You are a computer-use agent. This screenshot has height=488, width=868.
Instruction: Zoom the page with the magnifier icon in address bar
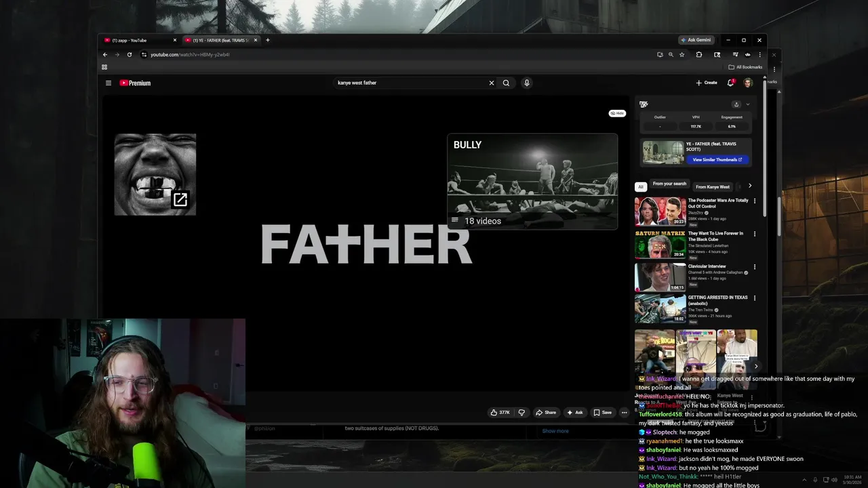pyautogui.click(x=671, y=54)
